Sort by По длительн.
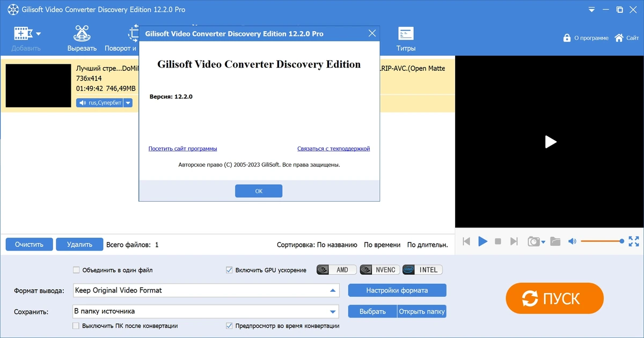The width and height of the screenshot is (644, 338). [428, 245]
